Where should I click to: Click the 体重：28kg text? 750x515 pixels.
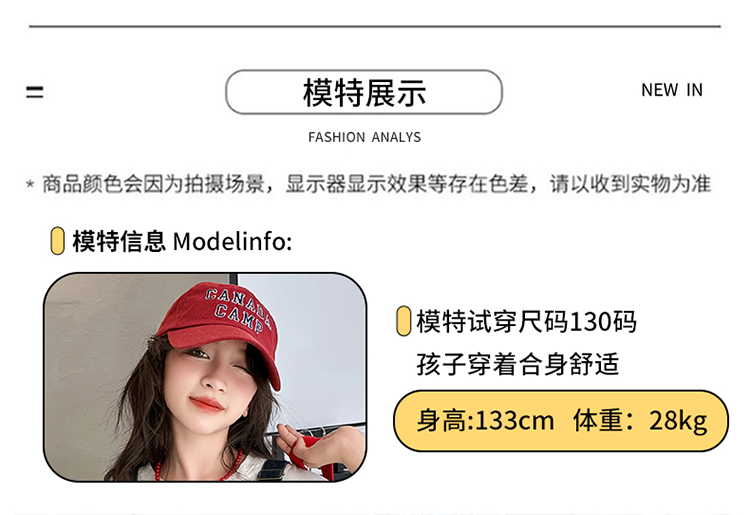click(640, 421)
